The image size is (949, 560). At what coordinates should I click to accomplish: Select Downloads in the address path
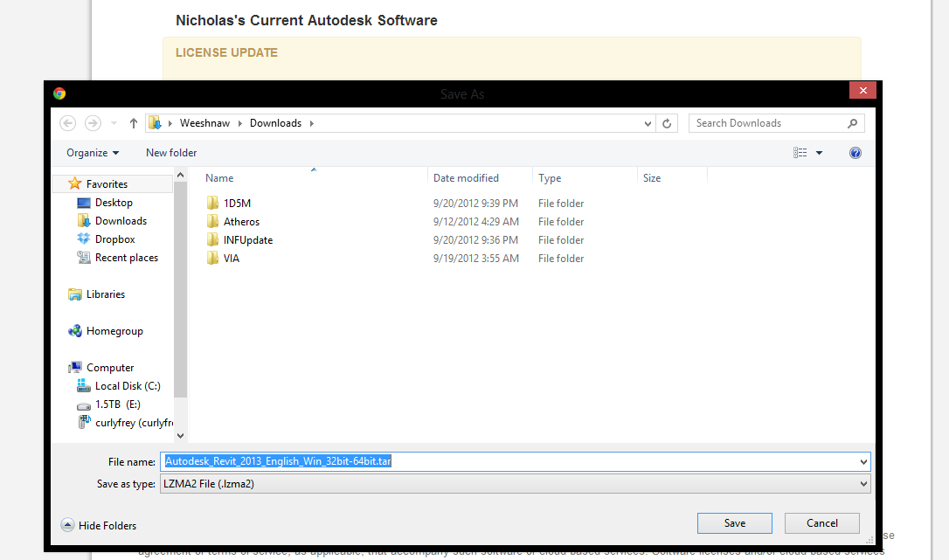(x=275, y=123)
